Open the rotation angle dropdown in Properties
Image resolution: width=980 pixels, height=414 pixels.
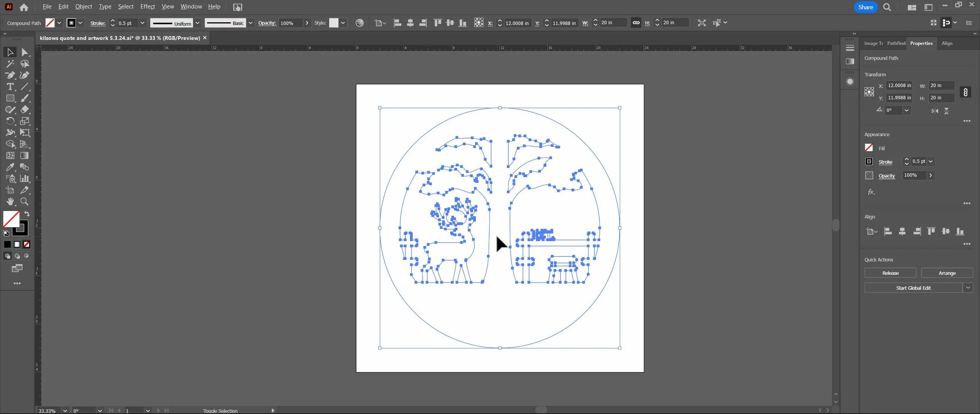point(907,111)
